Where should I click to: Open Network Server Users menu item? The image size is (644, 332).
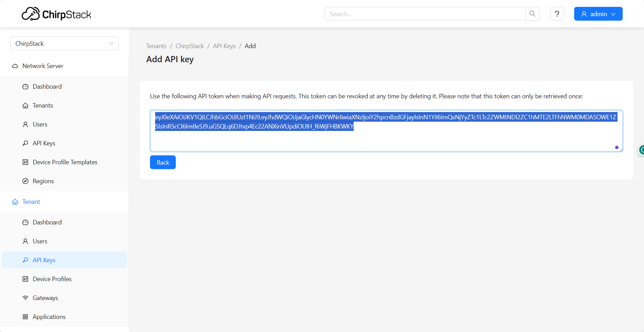coord(64,124)
